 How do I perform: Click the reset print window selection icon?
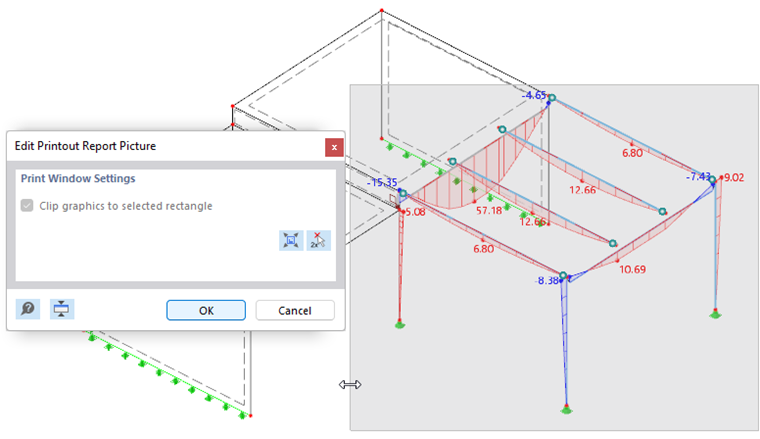[318, 240]
